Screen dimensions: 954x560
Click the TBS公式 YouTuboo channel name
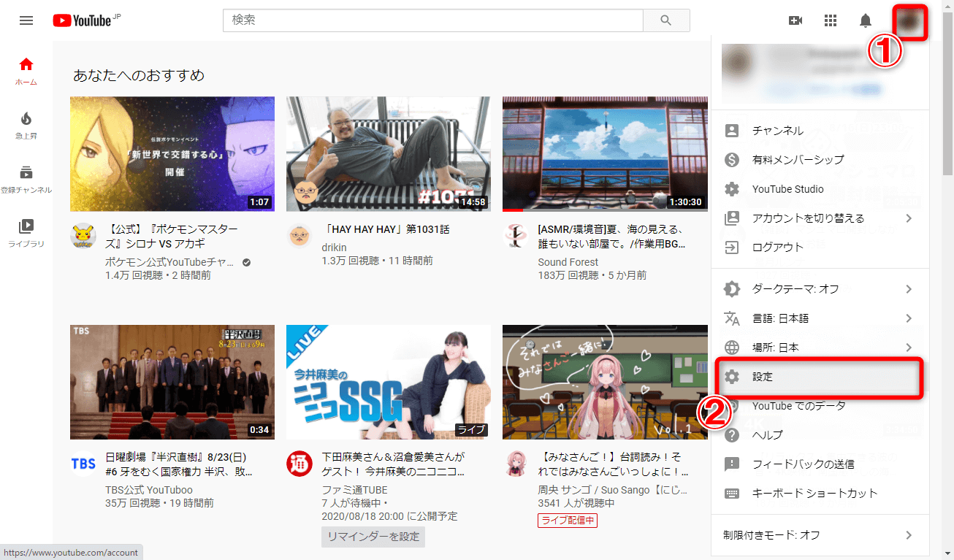149,490
